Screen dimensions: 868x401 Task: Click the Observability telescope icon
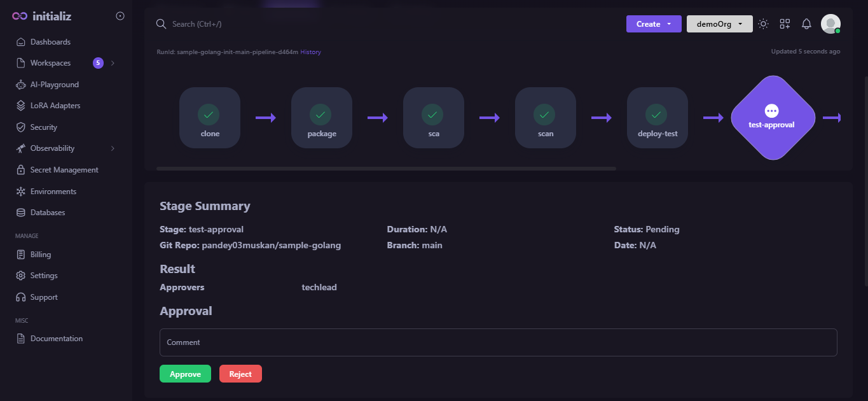tap(20, 148)
